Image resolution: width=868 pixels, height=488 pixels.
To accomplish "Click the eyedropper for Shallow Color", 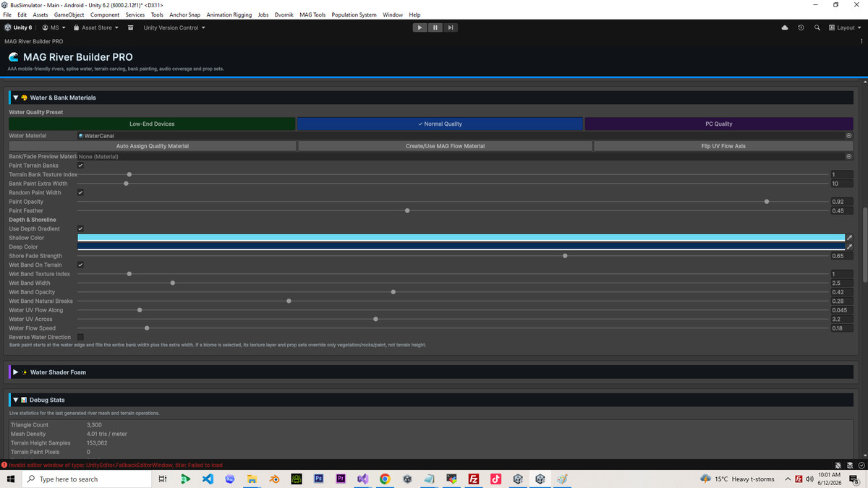I will coord(849,238).
